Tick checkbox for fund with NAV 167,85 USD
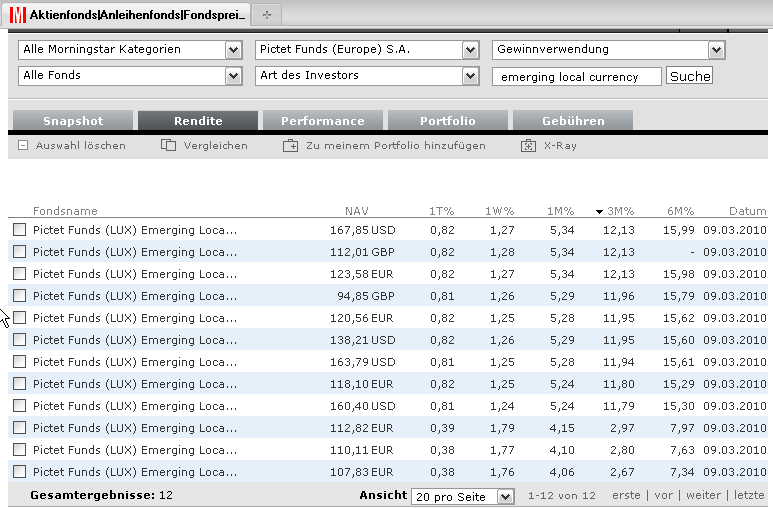The image size is (773, 508). pyautogui.click(x=19, y=229)
